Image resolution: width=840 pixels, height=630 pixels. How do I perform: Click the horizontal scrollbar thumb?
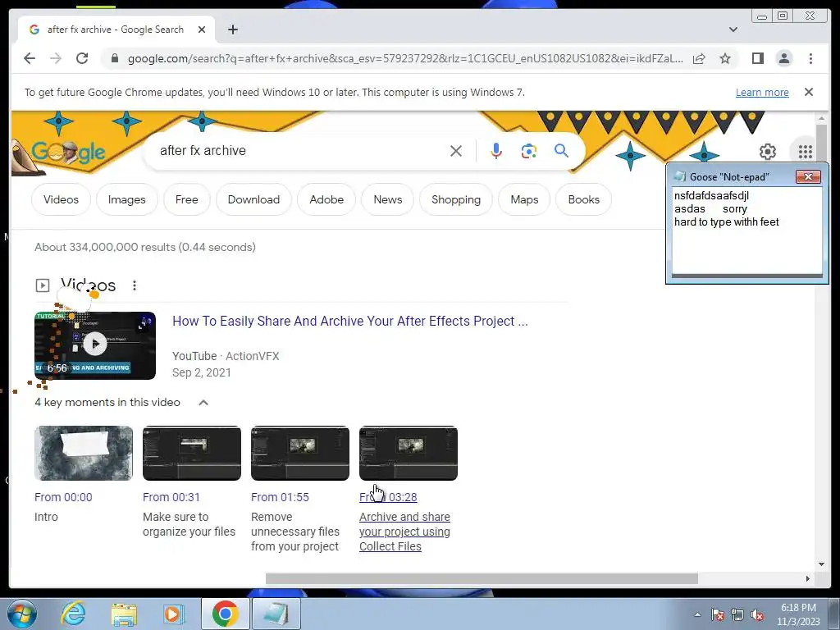coord(482,578)
